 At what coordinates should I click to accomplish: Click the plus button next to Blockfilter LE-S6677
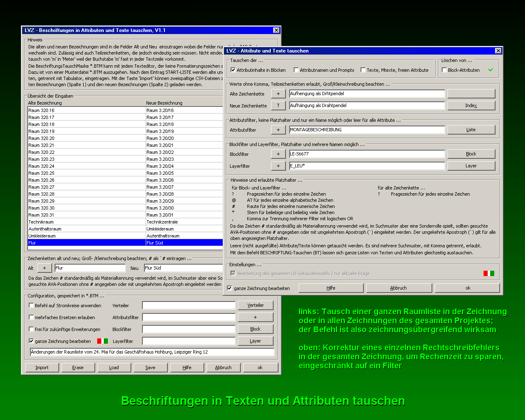pyautogui.click(x=278, y=154)
